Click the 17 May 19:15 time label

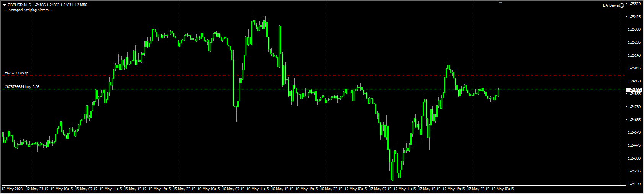[454, 189]
